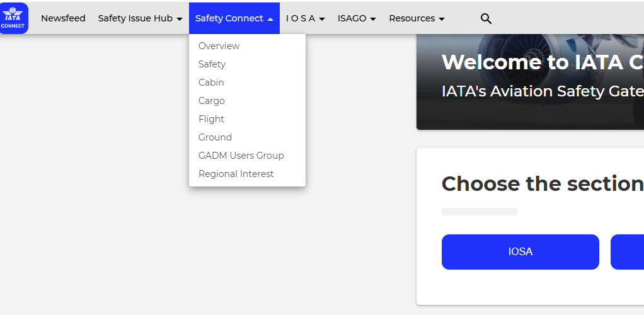644x315 pixels.
Task: Select the Ground menu entry
Action: tap(247, 137)
